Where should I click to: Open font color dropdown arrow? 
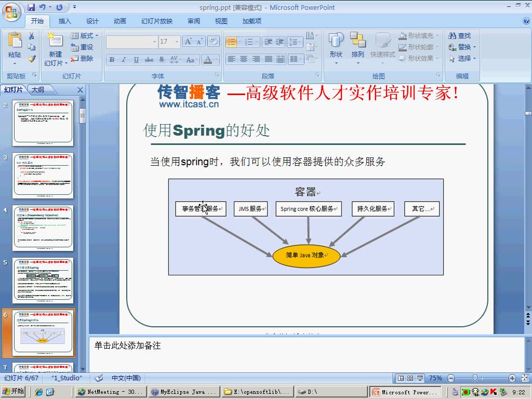click(x=216, y=60)
